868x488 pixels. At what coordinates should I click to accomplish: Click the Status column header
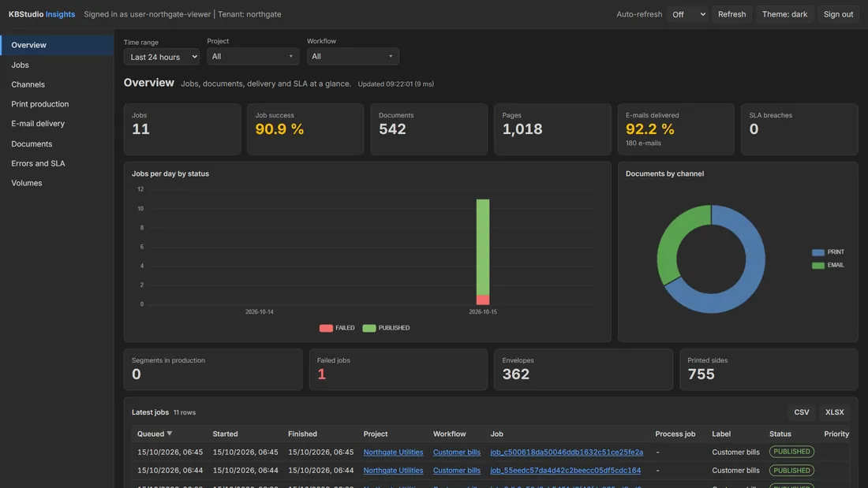780,434
